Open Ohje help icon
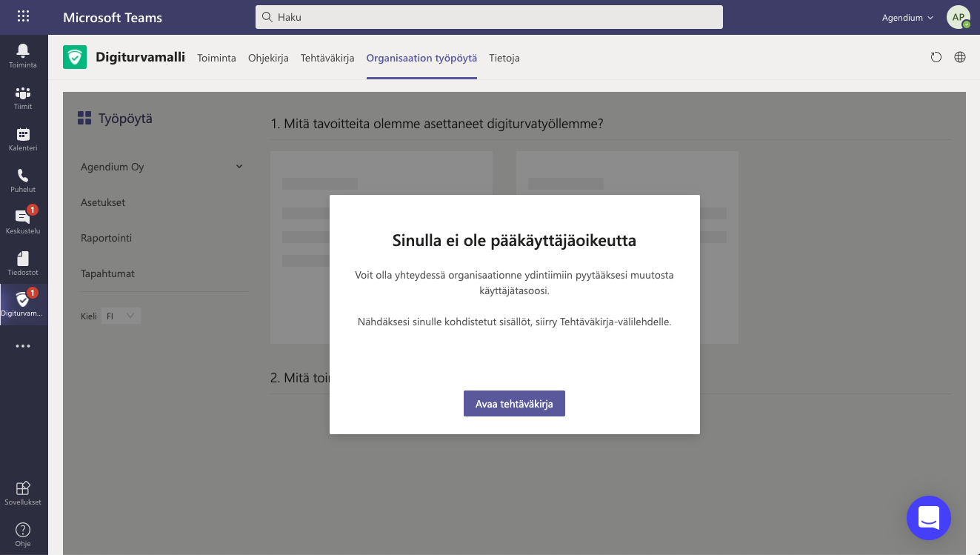 [24, 534]
